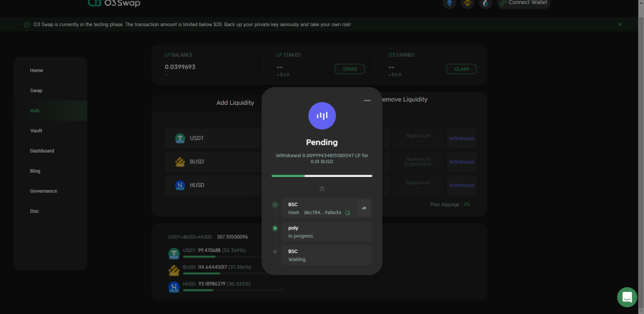This screenshot has width=644, height=314.
Task: Open the support chat widget
Action: (627, 297)
